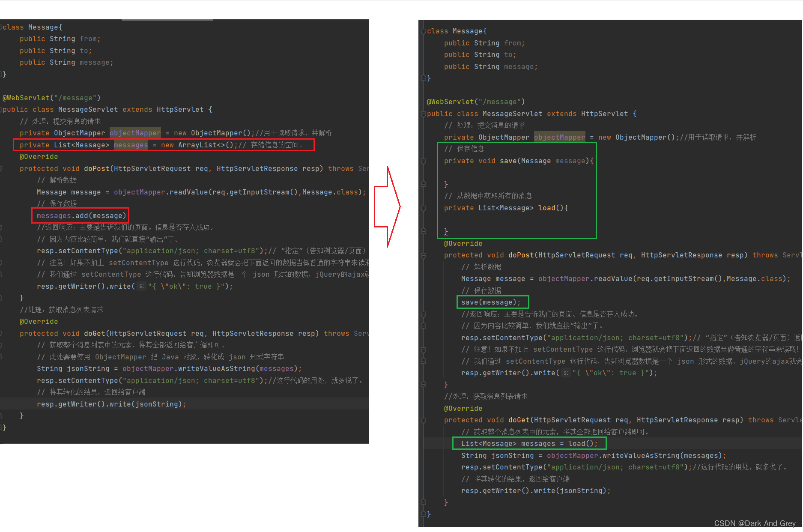Click '//处理：获取消息列表请求' comment in left code

[61, 310]
